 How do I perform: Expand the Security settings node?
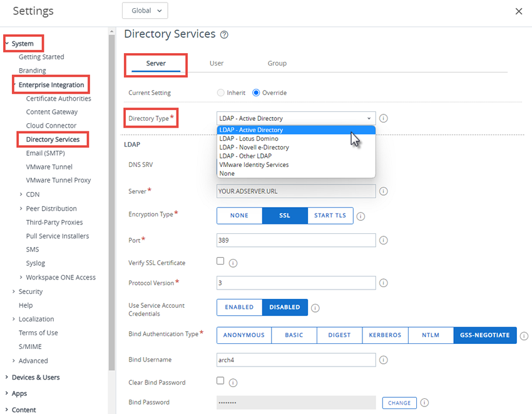pyautogui.click(x=14, y=291)
